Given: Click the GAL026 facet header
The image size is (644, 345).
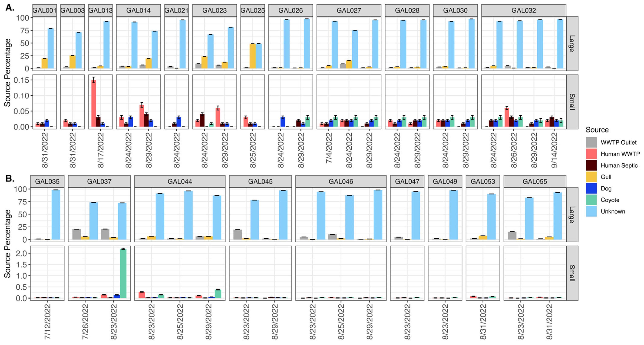Looking at the screenshot, I should coord(290,10).
